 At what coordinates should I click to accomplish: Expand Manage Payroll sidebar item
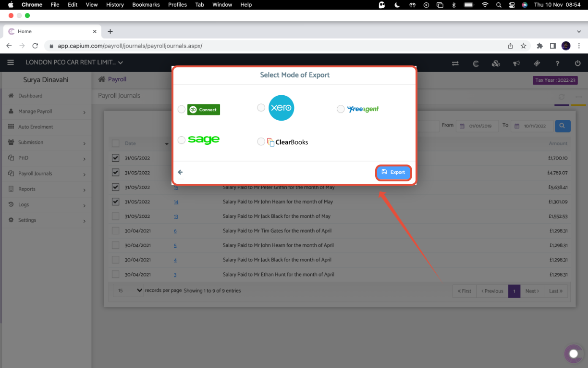click(x=46, y=111)
